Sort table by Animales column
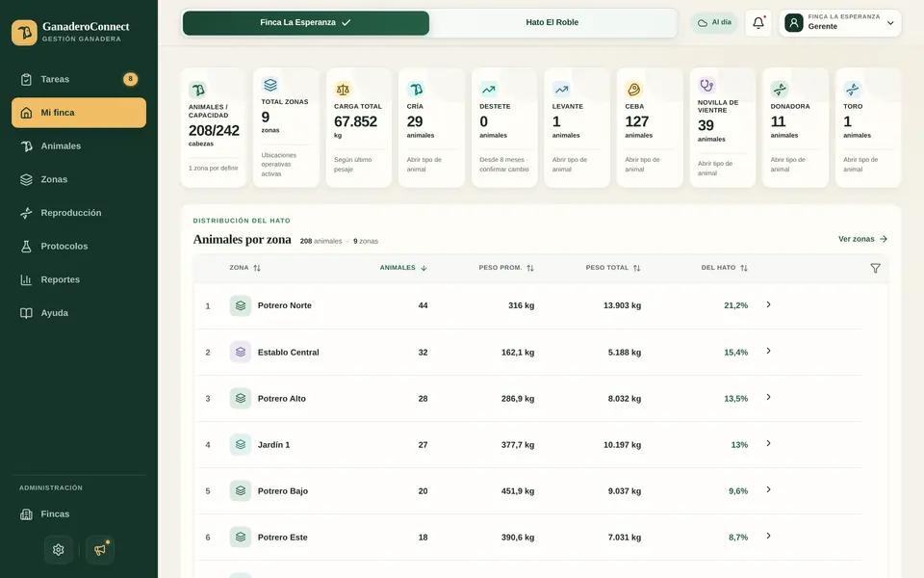 403,268
